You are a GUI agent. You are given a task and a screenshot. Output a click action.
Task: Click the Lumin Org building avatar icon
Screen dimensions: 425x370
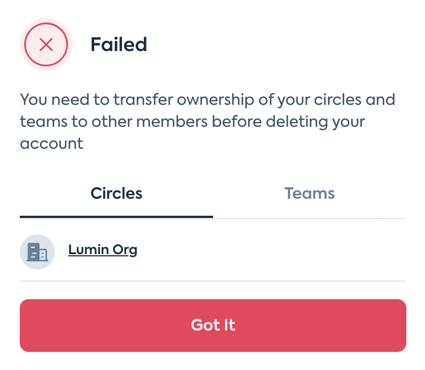pos(37,252)
